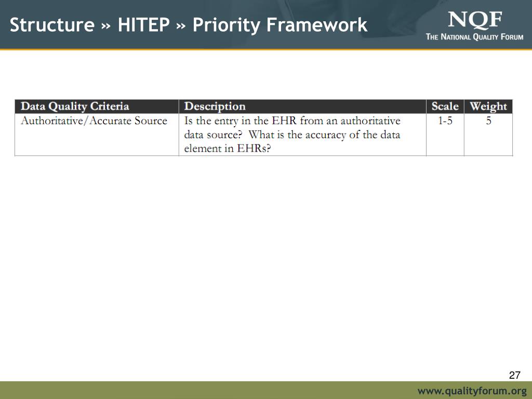Click the Scale column header
The height and width of the screenshot is (399, 532).
pyautogui.click(x=445, y=107)
